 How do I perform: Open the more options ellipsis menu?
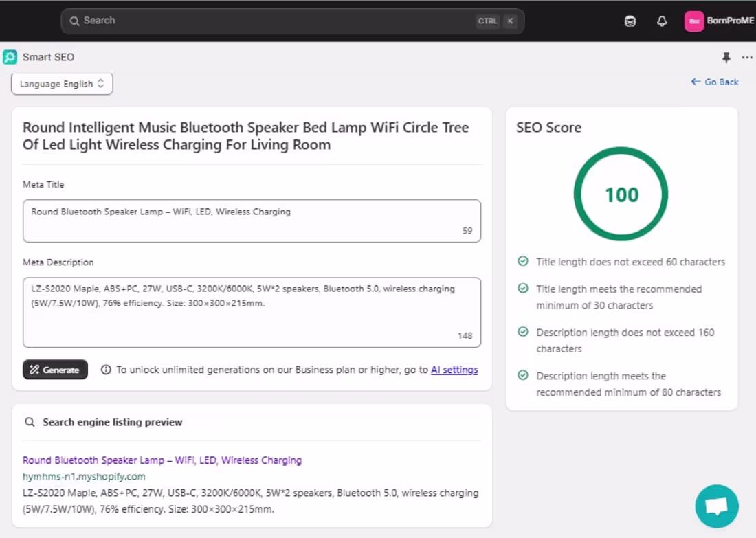click(x=747, y=58)
